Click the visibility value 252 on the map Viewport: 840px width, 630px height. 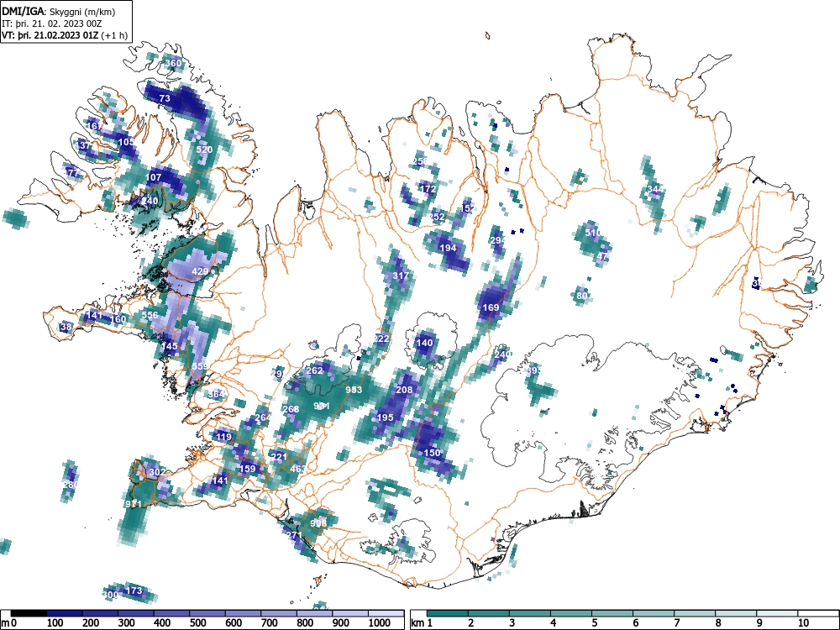click(x=437, y=217)
